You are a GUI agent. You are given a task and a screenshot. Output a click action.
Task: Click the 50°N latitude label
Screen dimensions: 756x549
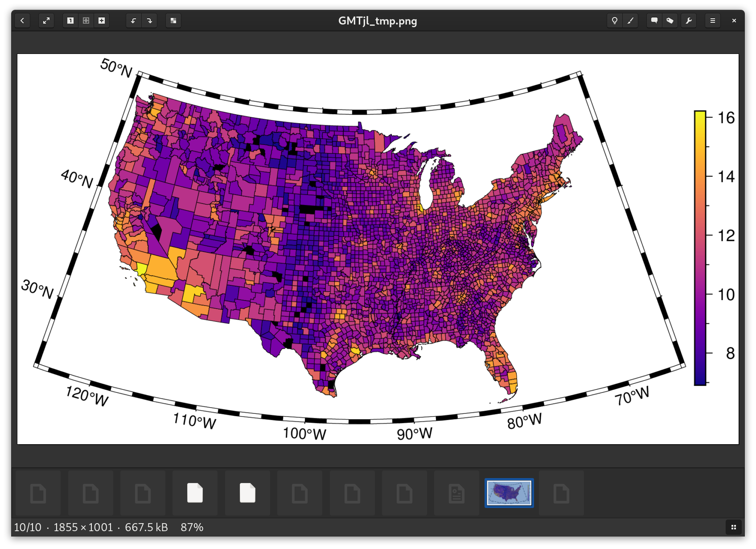tap(116, 68)
